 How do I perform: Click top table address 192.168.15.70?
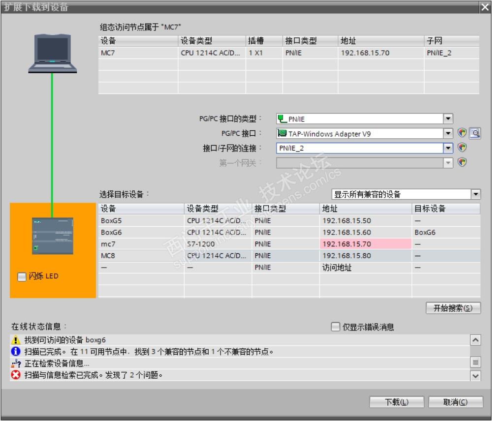(381, 53)
